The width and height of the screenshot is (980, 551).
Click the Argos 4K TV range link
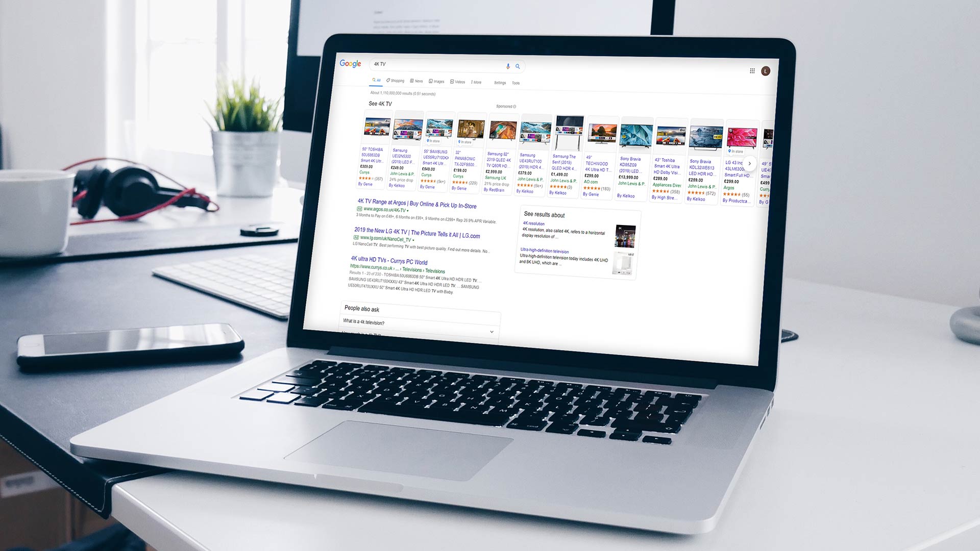(x=418, y=205)
